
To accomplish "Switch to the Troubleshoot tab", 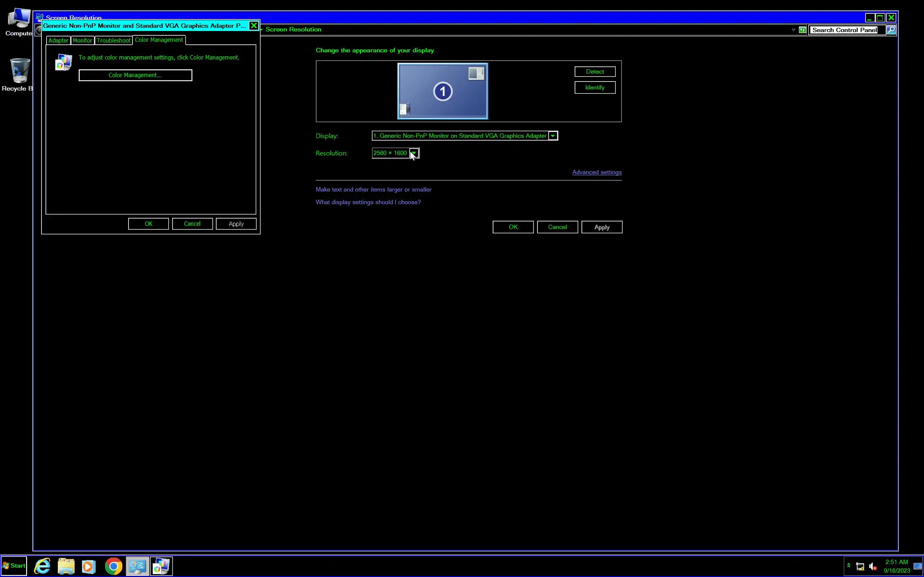I will coord(113,40).
